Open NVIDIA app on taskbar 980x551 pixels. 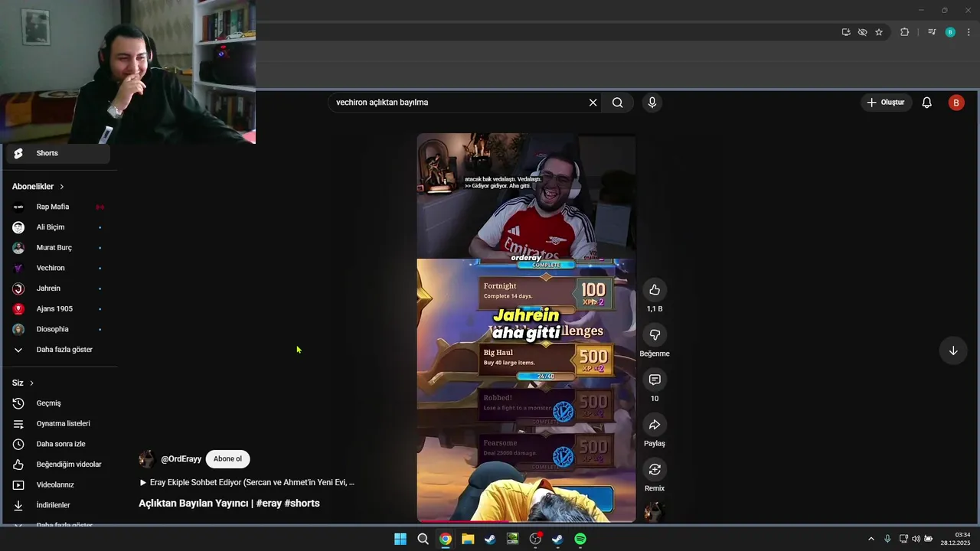point(513,539)
